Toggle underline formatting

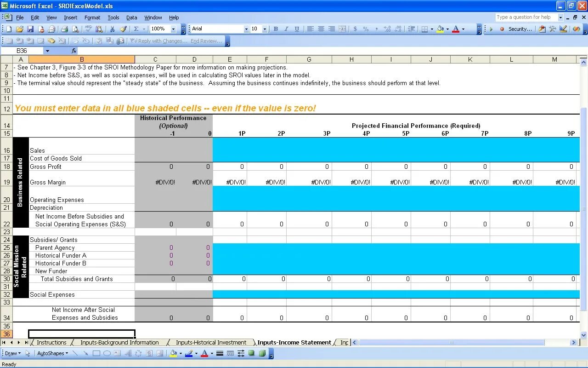click(297, 29)
